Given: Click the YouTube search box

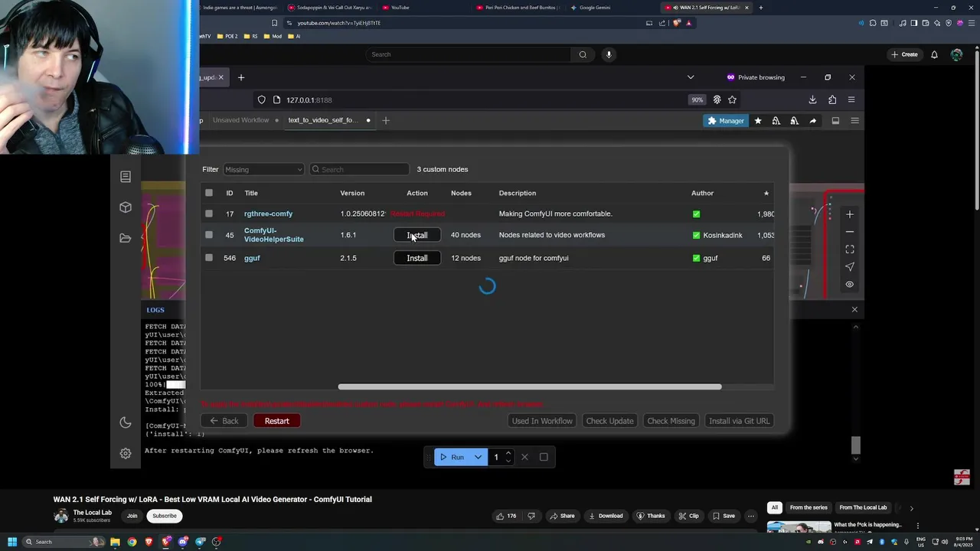Looking at the screenshot, I should [x=469, y=54].
